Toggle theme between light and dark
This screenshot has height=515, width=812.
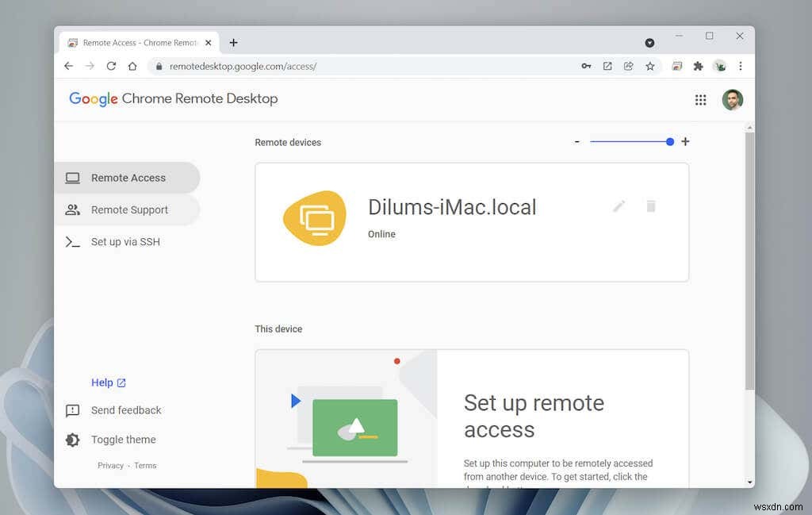coord(123,440)
